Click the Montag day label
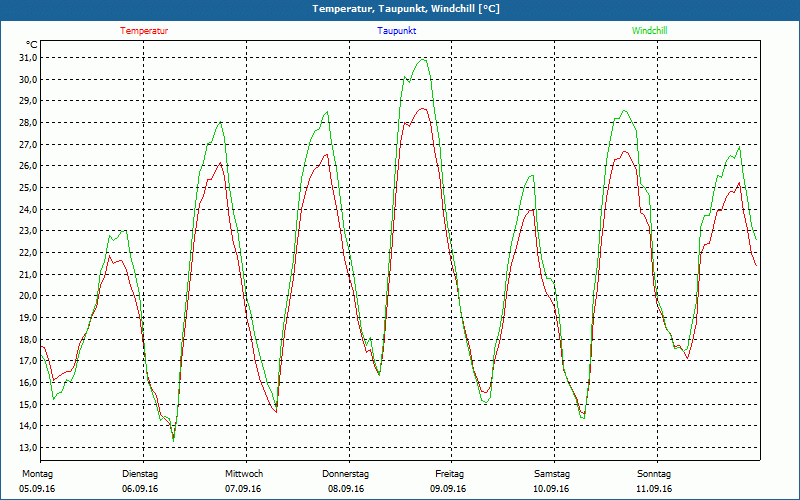800x500 pixels. [x=37, y=474]
